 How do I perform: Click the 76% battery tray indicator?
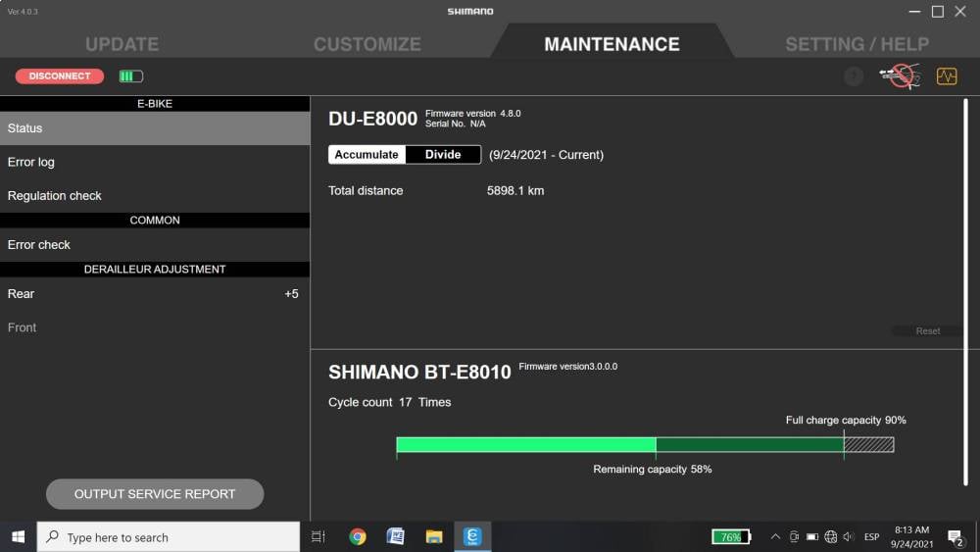pyautogui.click(x=731, y=537)
